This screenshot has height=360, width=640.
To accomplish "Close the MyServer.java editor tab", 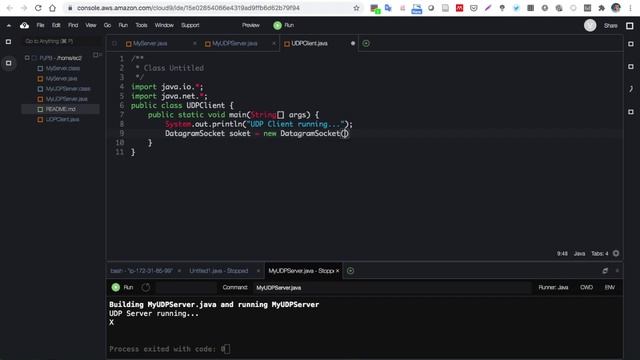I will point(195,43).
